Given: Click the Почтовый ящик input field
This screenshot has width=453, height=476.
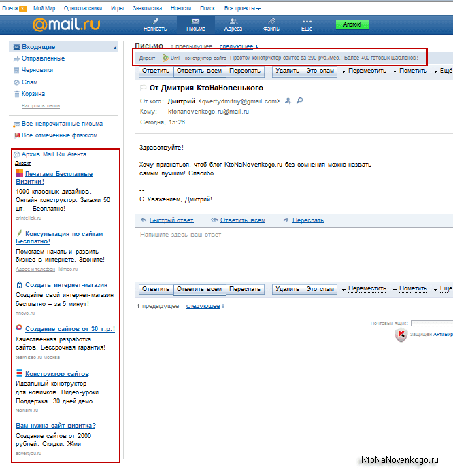Looking at the screenshot, I should click(x=432, y=323).
